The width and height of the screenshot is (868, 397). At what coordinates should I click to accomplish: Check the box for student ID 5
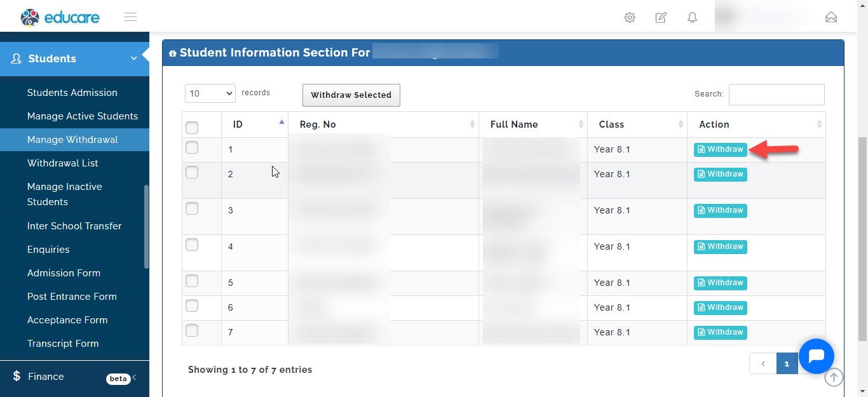click(x=192, y=281)
